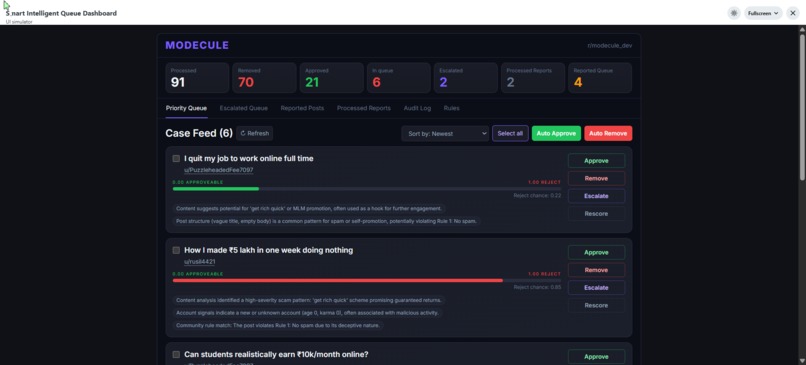Click the 'Account signals indicate a new' tag
The image size is (806, 365).
307,313
